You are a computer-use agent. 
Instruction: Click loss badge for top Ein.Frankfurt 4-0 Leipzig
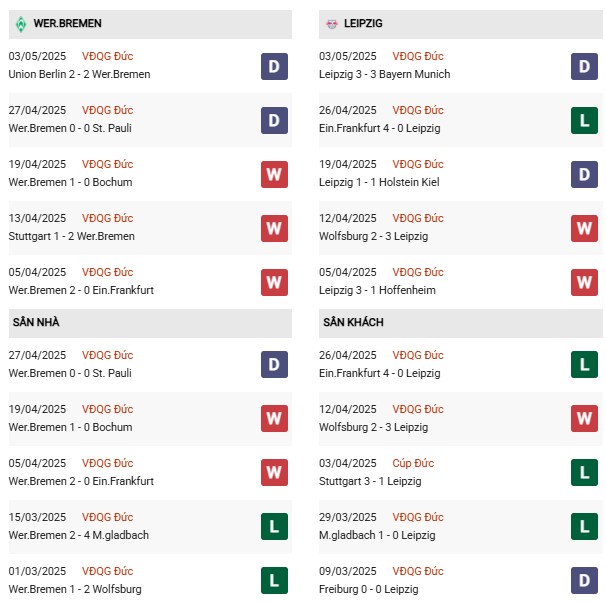coord(584,121)
